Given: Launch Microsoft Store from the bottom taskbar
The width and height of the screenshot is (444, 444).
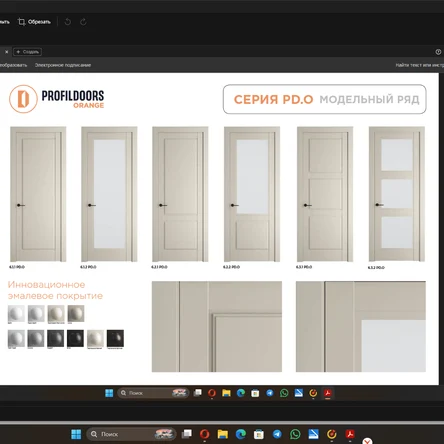Looking at the screenshot, I should (259, 434).
